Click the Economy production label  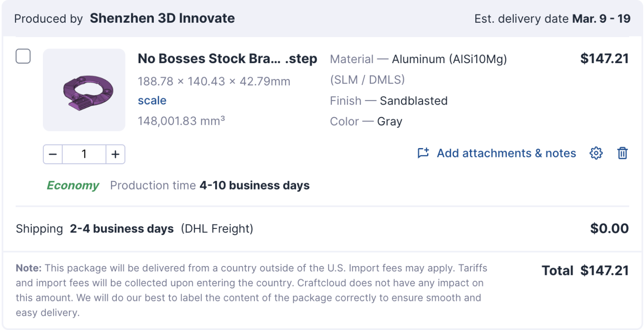[73, 186]
